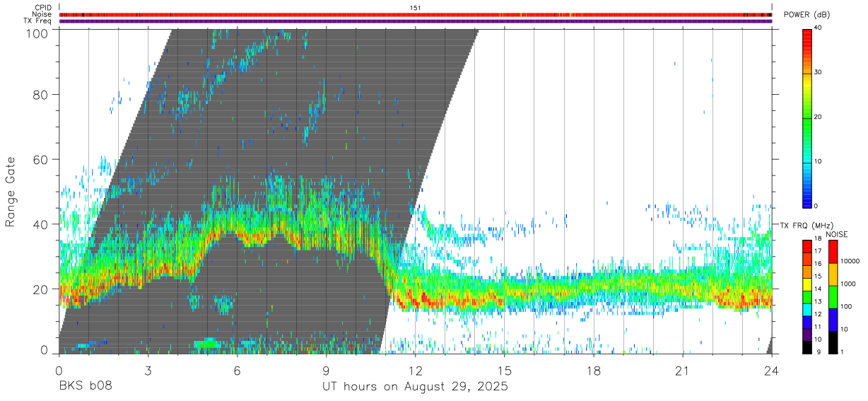The image size is (868, 401).
Task: Click the 14 tick on the TX FRQ scale
Action: pos(819,289)
